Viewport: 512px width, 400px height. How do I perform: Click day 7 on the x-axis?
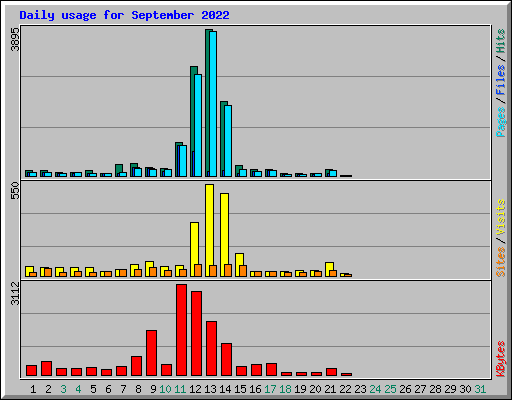click(x=123, y=389)
